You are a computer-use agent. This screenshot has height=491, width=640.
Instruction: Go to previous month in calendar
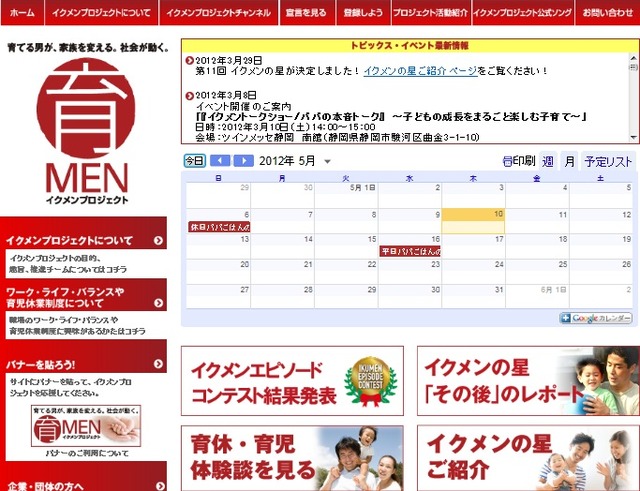click(220, 160)
